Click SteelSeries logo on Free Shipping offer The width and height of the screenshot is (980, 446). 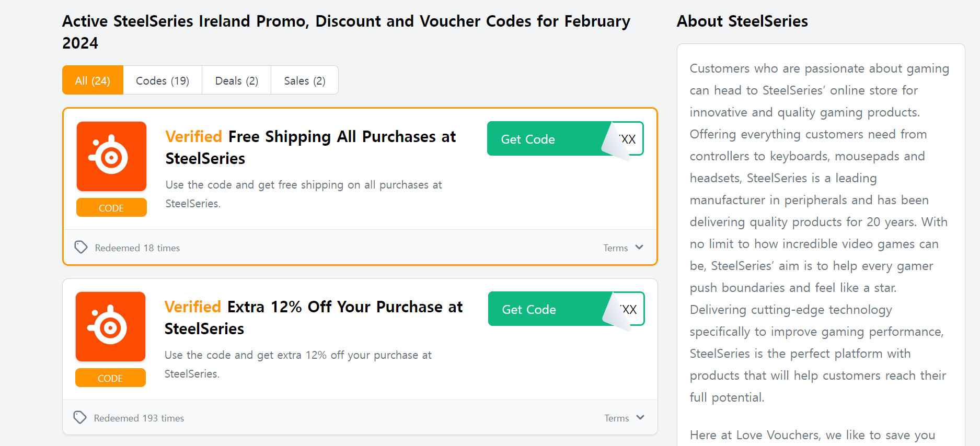click(x=111, y=156)
